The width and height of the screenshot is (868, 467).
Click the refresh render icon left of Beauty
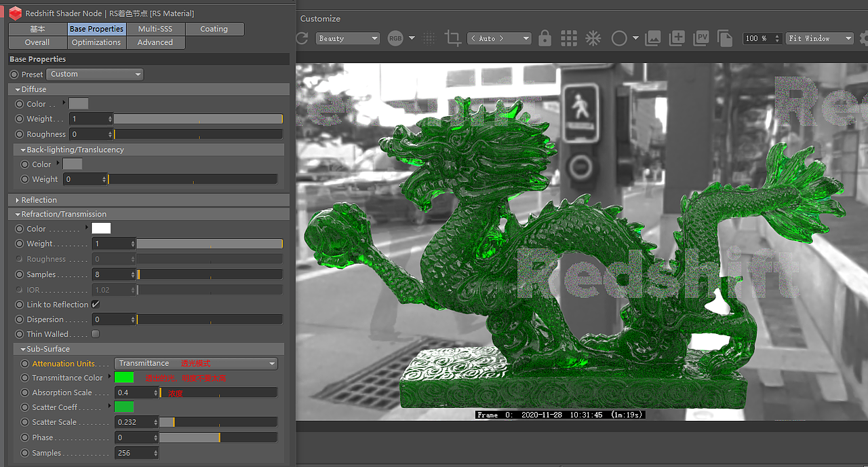(302, 39)
